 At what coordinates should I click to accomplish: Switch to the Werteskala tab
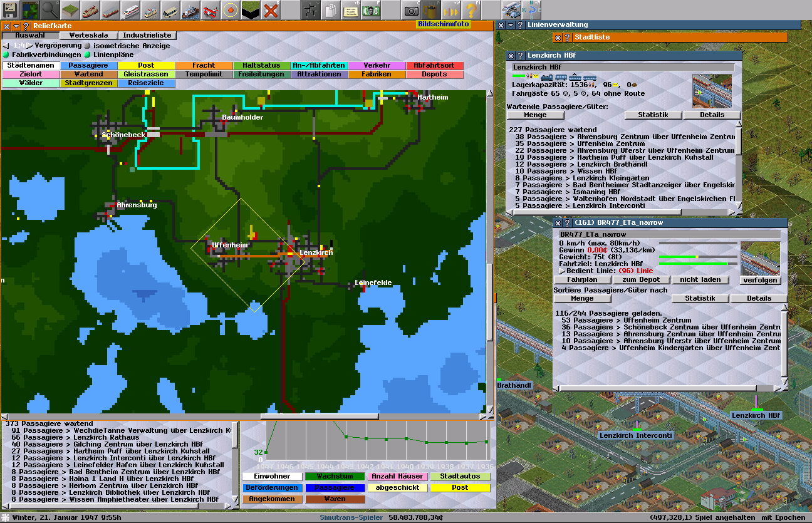(87, 36)
